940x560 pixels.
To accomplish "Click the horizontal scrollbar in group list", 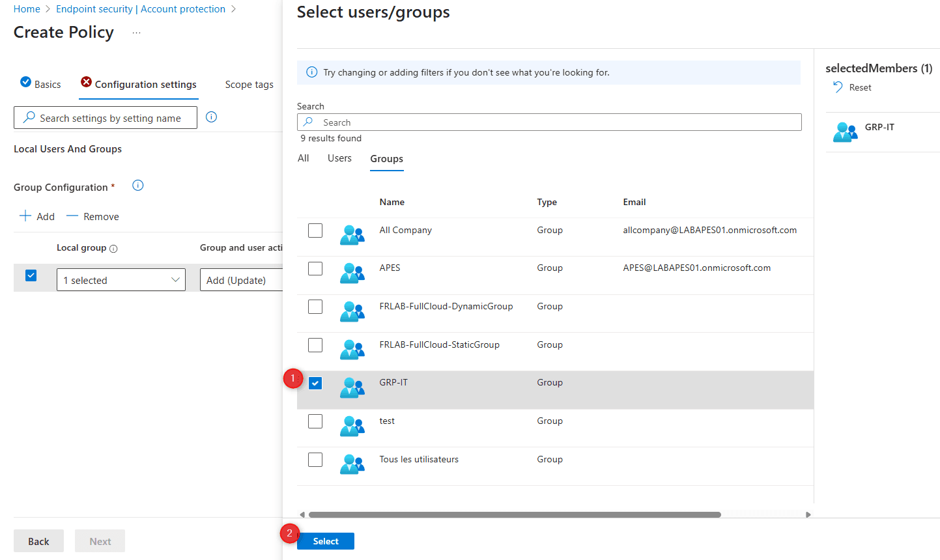I will [x=515, y=514].
